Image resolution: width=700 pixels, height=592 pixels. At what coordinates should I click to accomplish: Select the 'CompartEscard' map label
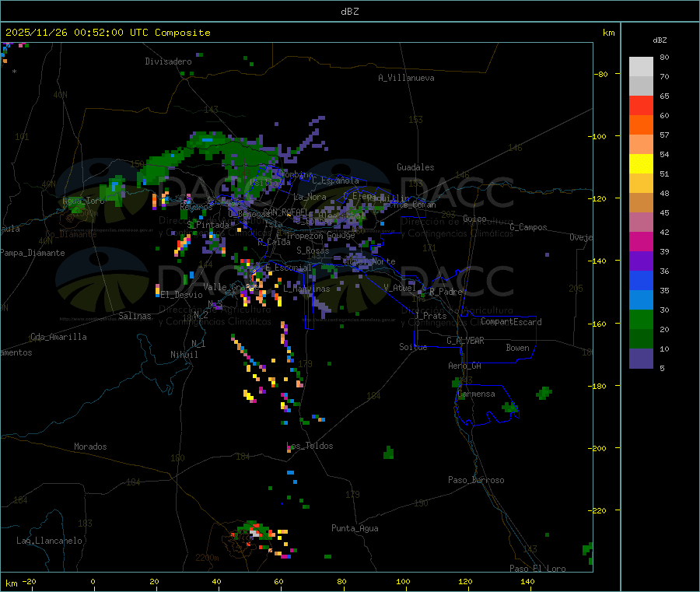(x=511, y=322)
